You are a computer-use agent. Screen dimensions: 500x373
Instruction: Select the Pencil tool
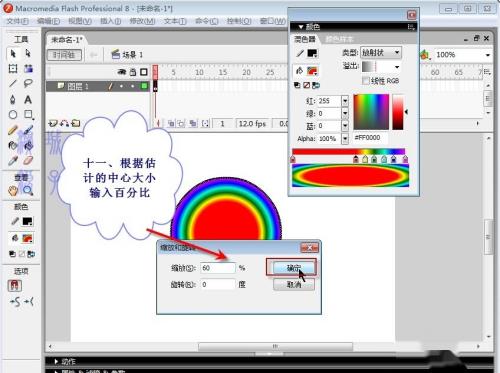pyautogui.click(x=13, y=130)
